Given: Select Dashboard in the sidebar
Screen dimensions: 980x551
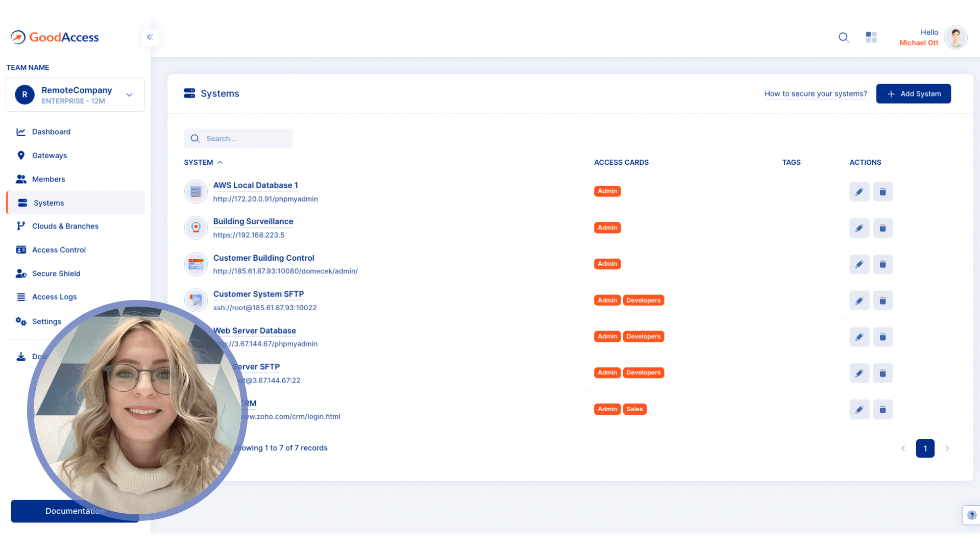Looking at the screenshot, I should point(51,132).
